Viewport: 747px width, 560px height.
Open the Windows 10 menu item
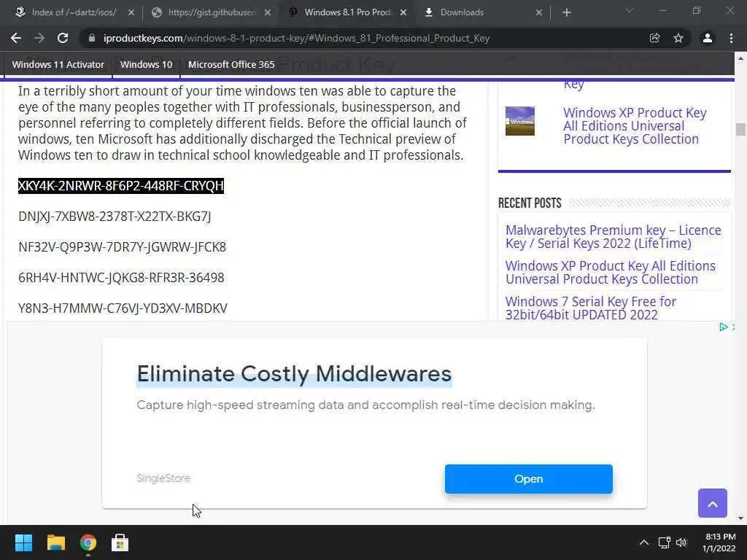[146, 64]
